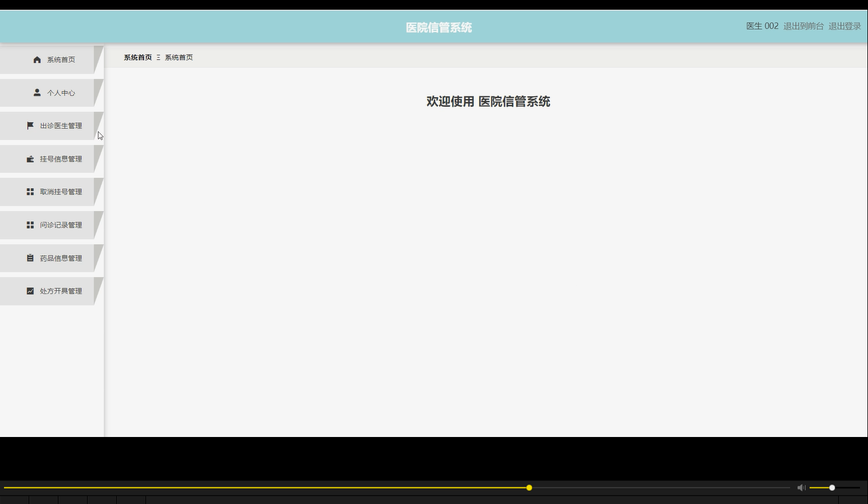Click the yellow video progress handle
Screen dimensions: 868x504
(x=529, y=487)
